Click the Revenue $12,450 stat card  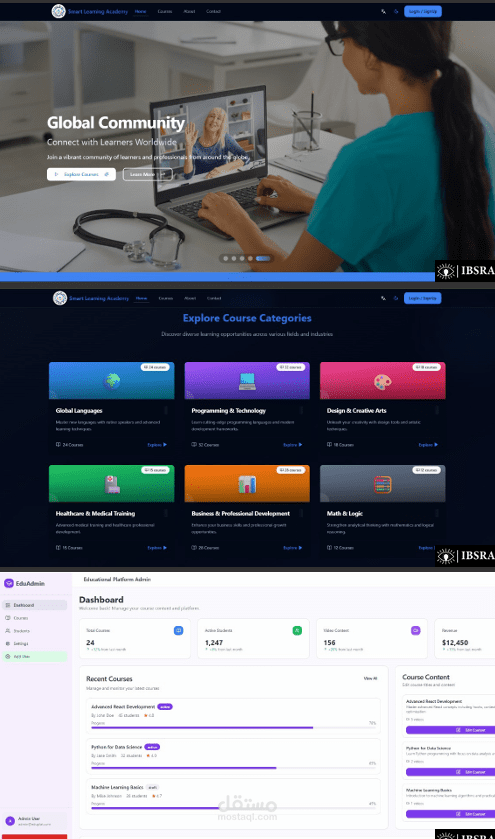(464, 638)
